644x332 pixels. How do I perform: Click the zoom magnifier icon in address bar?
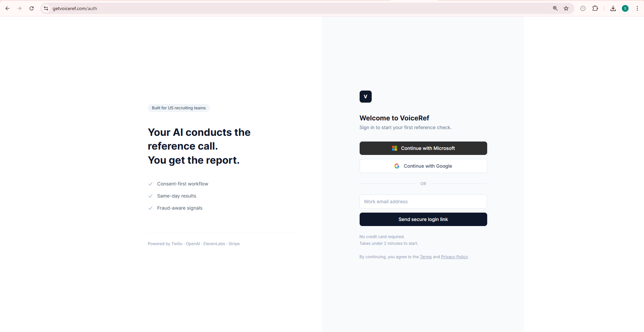coord(555,8)
